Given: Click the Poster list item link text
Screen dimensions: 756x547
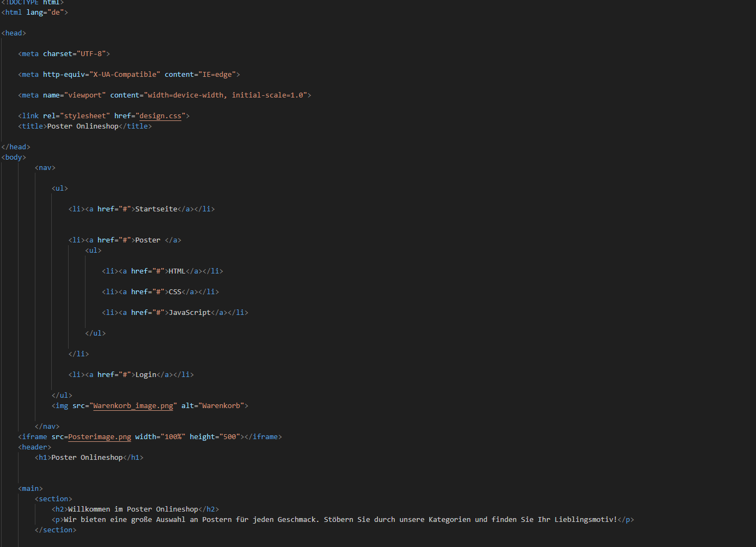Looking at the screenshot, I should click(148, 240).
